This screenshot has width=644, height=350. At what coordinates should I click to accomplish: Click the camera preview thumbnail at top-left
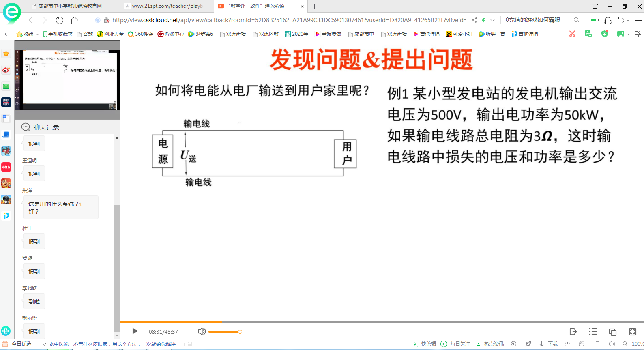[67, 79]
